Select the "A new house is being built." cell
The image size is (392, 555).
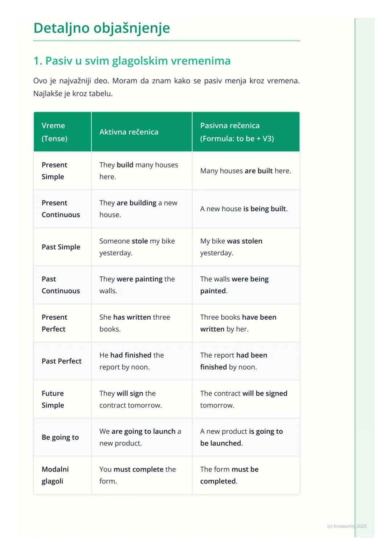click(244, 209)
